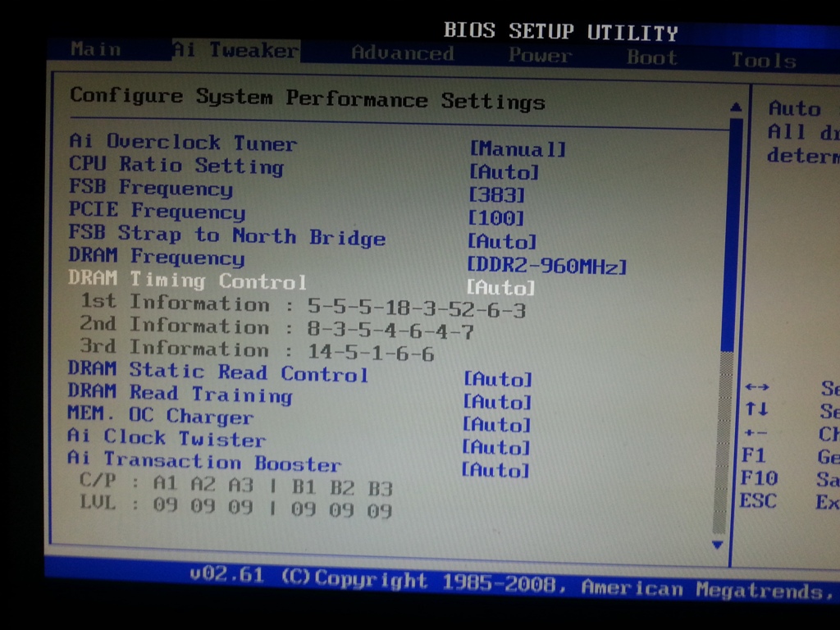This screenshot has height=630, width=840.
Task: Select highlighted DRAM Timing Control
Action: (188, 281)
